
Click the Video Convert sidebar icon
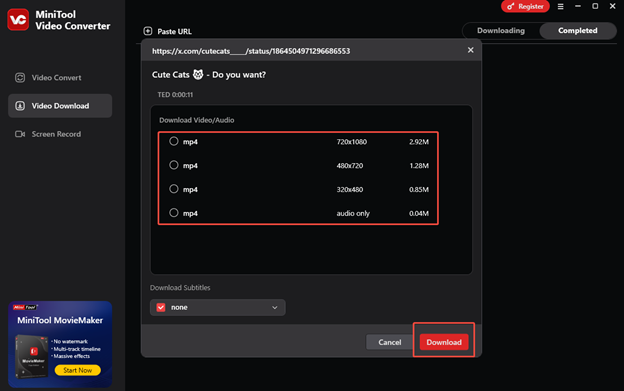point(20,78)
